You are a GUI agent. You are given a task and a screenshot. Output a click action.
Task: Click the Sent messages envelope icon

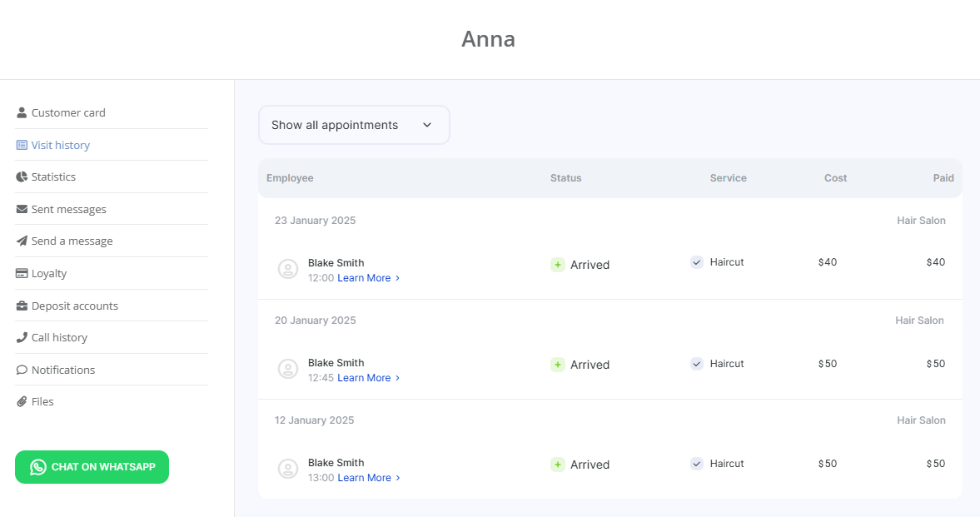[22, 209]
